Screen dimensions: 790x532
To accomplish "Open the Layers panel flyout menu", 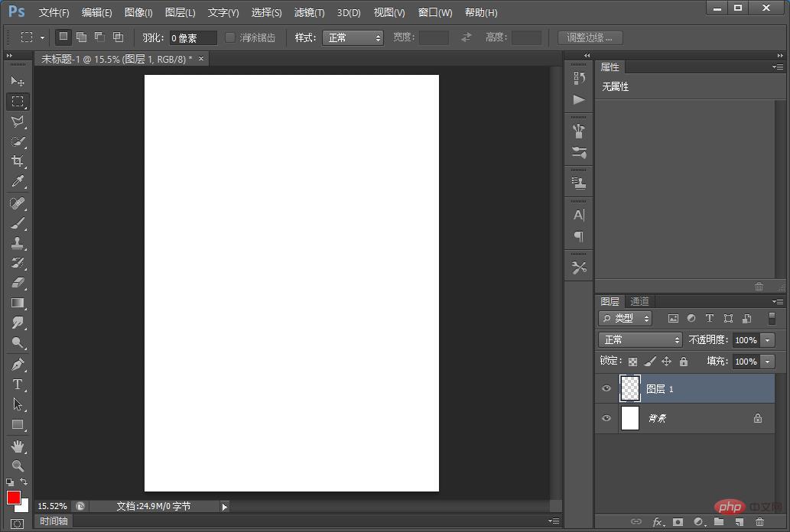I will [778, 301].
